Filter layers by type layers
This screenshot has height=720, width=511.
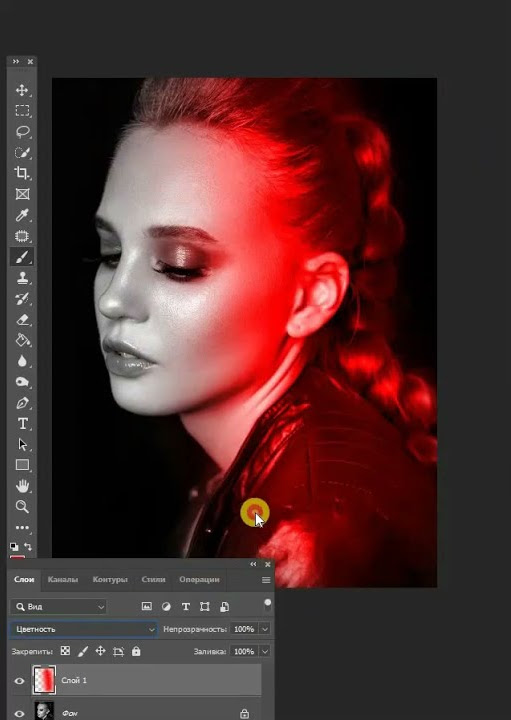tap(185, 607)
